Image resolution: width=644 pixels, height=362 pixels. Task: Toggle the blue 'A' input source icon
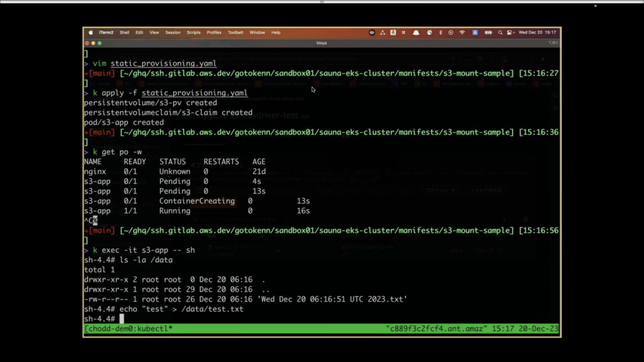pyautogui.click(x=475, y=32)
